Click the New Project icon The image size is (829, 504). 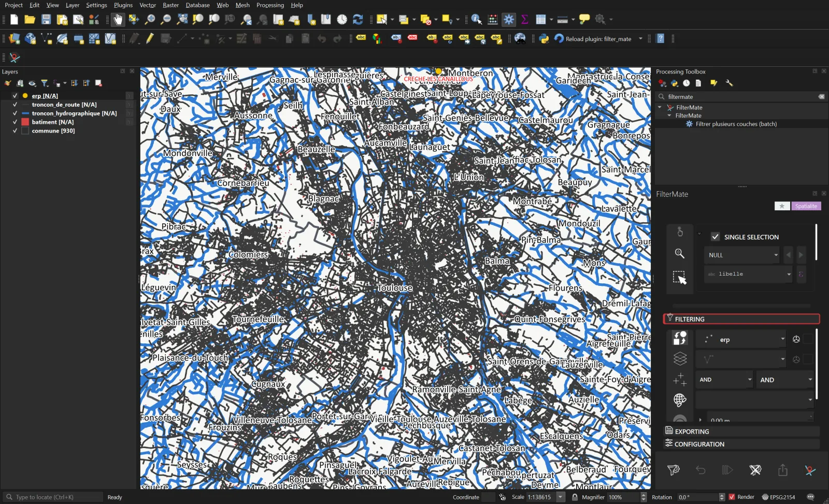(x=14, y=20)
